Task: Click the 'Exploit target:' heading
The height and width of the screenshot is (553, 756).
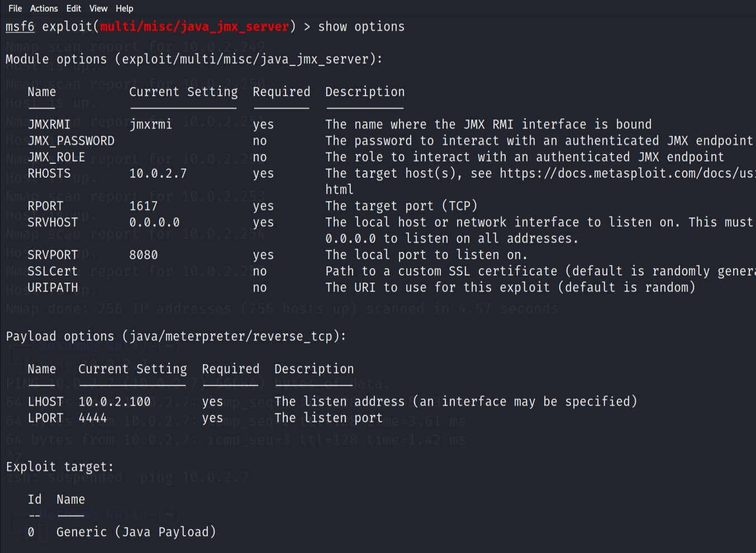Action: pos(60,467)
